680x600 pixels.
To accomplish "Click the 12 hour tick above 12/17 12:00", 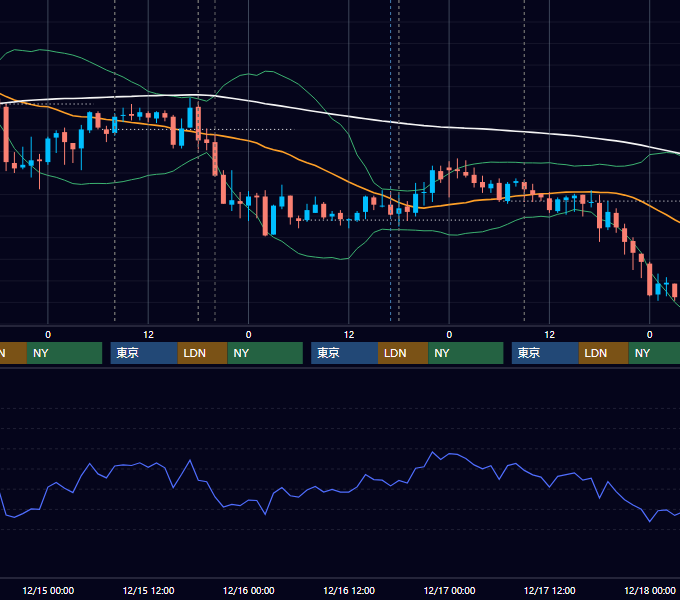I will [x=549, y=335].
